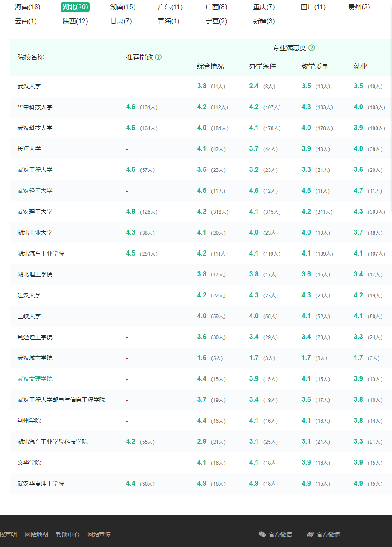The image size is (392, 547).
Task: Open the 长江大学 school link
Action: pyautogui.click(x=29, y=149)
